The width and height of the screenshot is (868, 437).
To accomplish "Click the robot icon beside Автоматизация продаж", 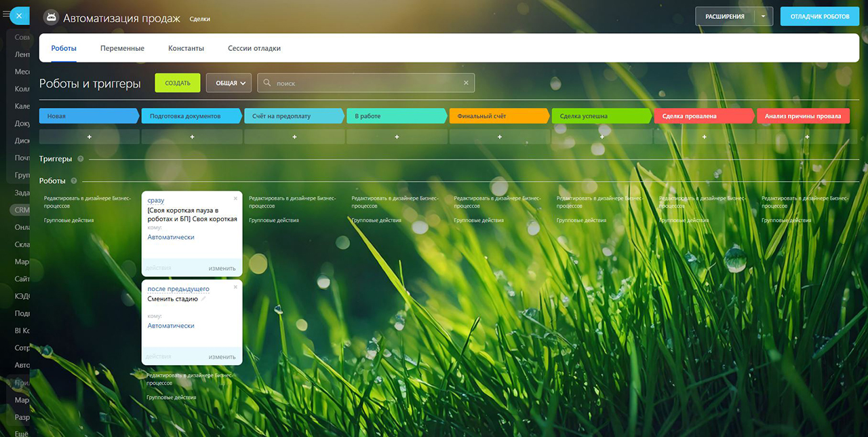I will pos(51,18).
